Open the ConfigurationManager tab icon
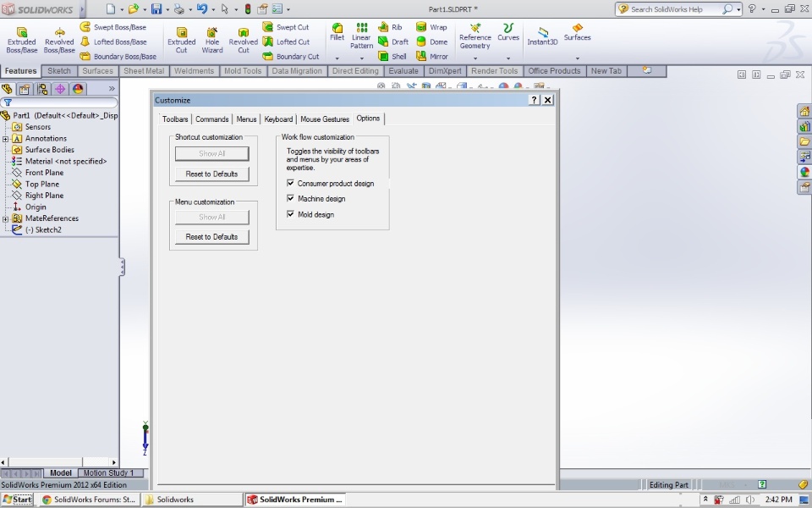812x508 pixels. [x=42, y=89]
